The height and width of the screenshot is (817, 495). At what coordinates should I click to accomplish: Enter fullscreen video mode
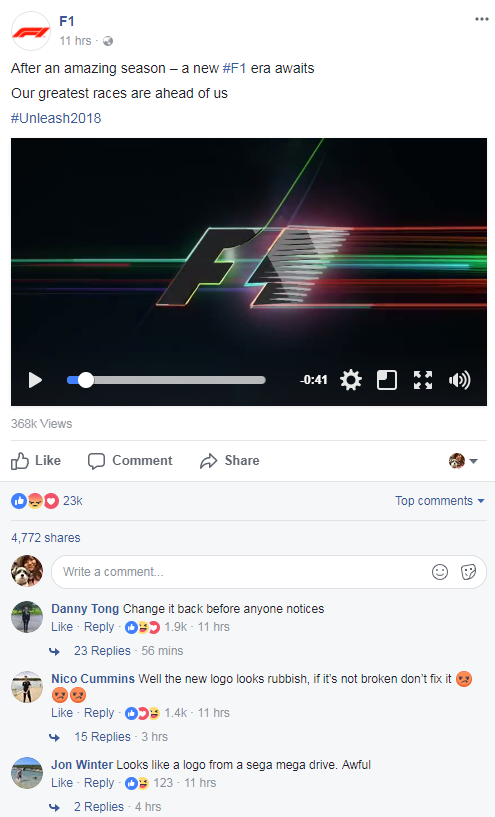[x=423, y=380]
